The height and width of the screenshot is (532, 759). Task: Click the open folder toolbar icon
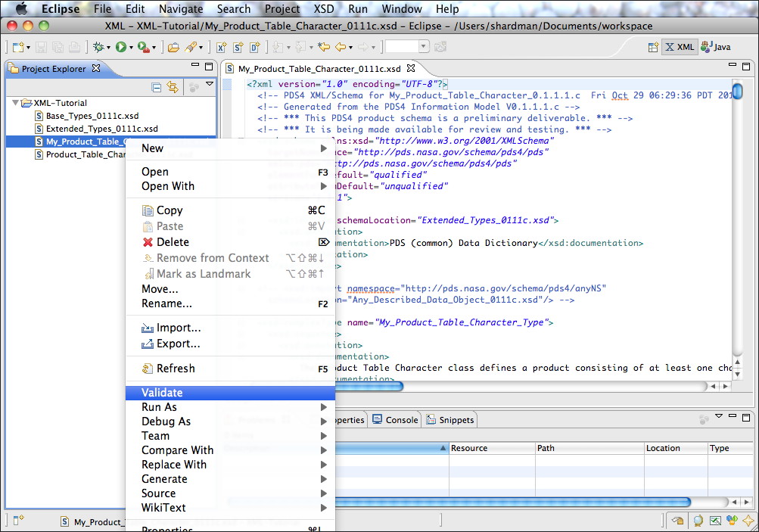(173, 47)
